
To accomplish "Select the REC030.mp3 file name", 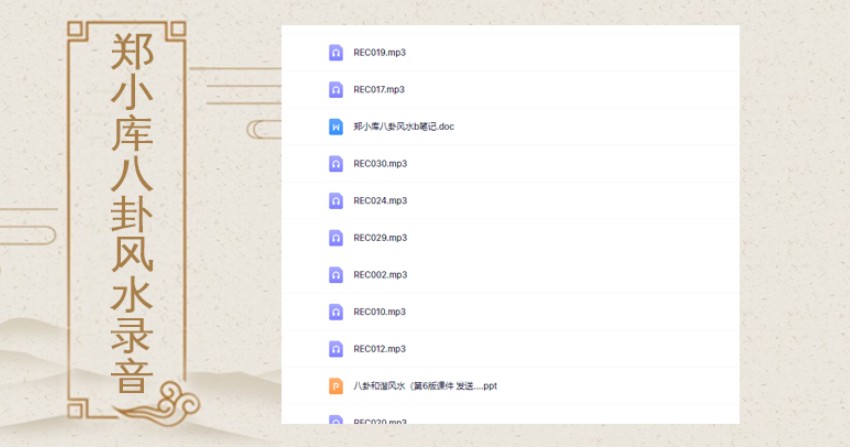I will point(380,164).
